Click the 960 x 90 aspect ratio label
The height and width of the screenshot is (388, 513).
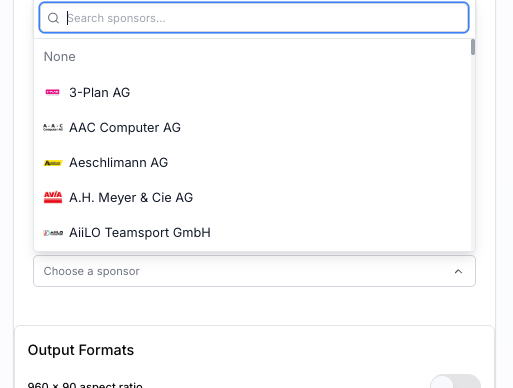[x=85, y=385]
